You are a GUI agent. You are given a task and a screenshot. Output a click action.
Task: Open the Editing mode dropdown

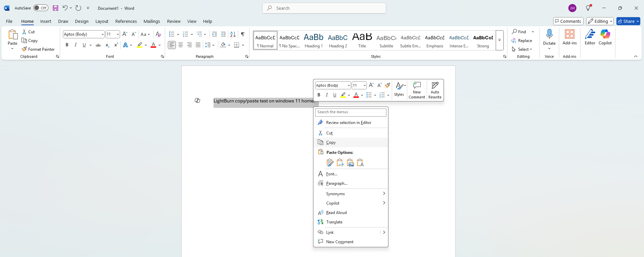(x=600, y=21)
